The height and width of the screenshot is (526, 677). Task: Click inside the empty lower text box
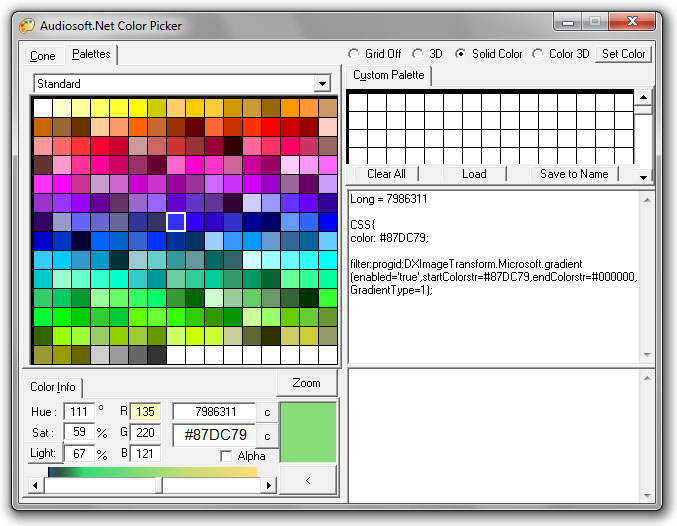click(494, 436)
